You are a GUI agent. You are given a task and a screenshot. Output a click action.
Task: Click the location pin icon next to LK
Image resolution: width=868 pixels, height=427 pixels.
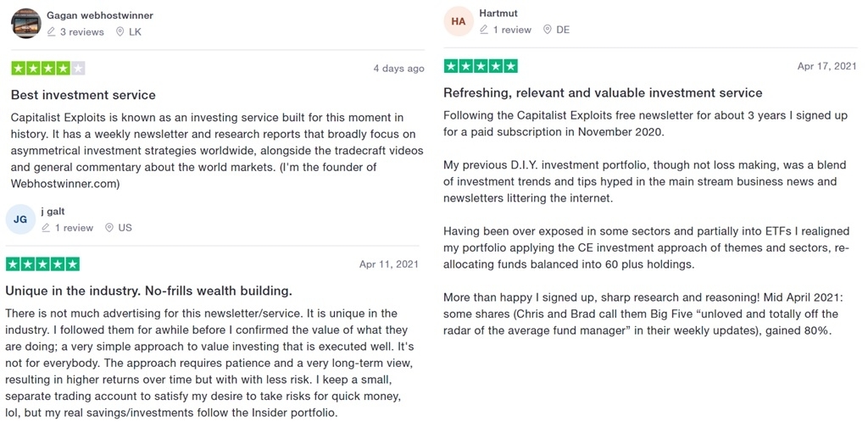120,32
